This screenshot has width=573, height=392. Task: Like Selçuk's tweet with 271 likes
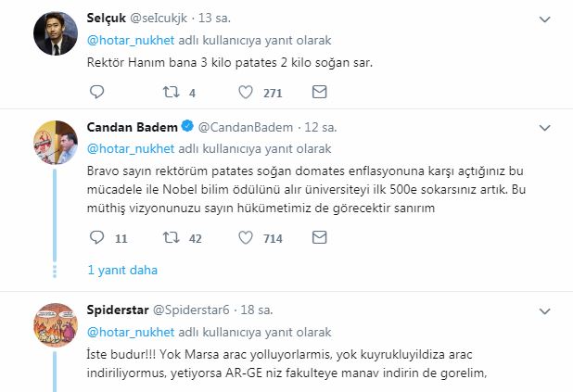pos(247,92)
